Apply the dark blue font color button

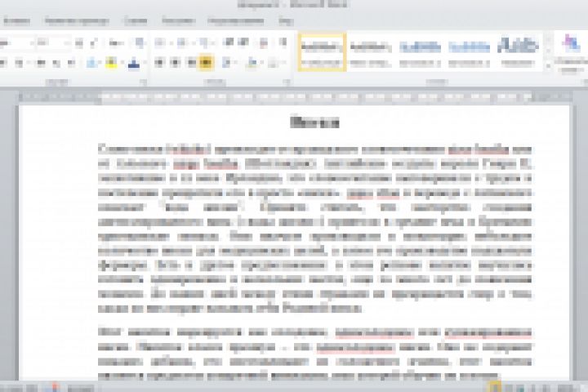coord(133,63)
